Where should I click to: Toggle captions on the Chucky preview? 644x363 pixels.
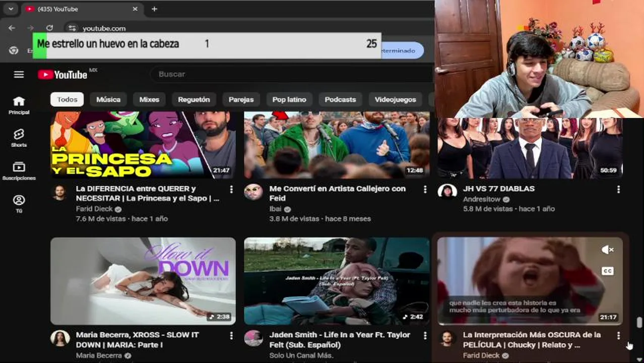click(607, 271)
